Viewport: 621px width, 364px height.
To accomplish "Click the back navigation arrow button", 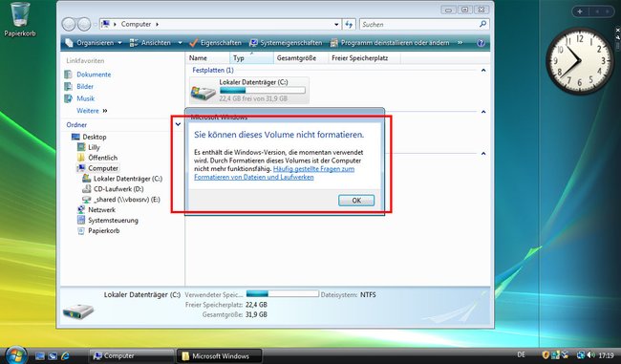I will (x=69, y=24).
